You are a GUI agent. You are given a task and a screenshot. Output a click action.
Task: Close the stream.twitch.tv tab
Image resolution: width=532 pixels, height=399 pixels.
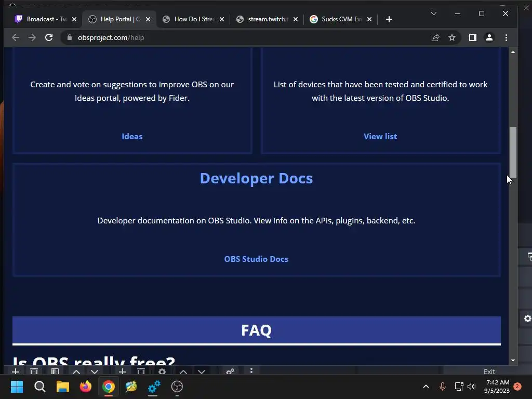296,19
